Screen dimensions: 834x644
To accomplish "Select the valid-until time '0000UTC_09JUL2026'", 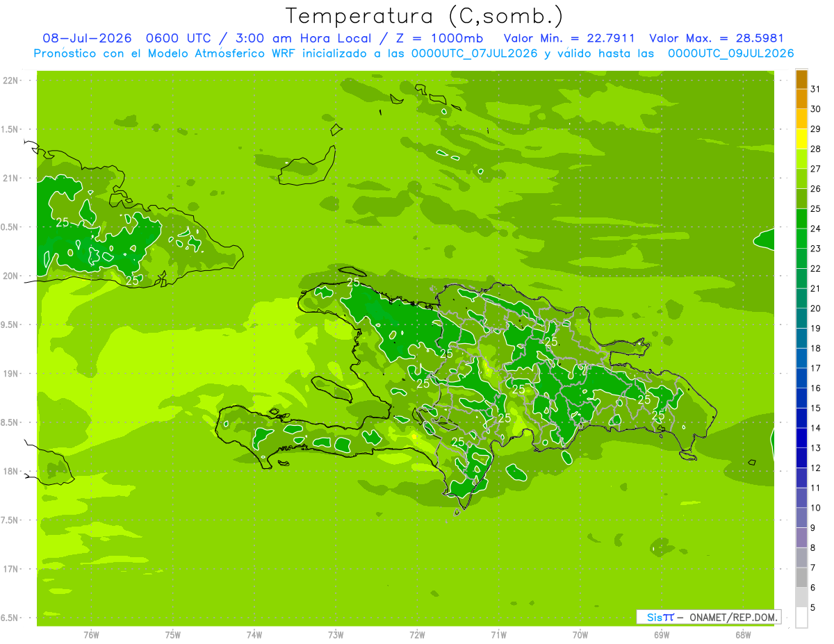I will coord(731,53).
